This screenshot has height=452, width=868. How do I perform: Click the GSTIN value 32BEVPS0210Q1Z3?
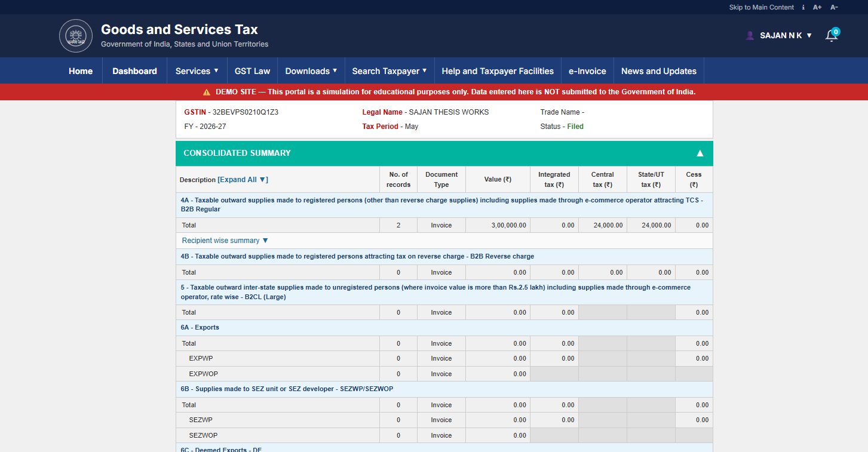pos(246,112)
